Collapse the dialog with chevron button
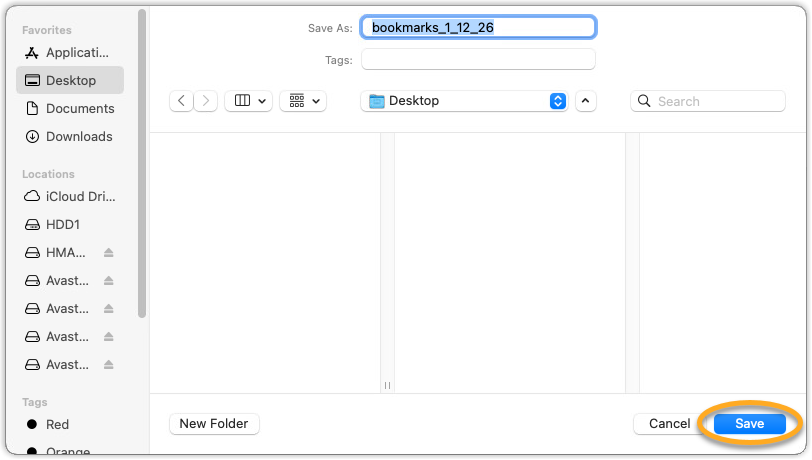Image resolution: width=812 pixels, height=460 pixels. pos(586,101)
